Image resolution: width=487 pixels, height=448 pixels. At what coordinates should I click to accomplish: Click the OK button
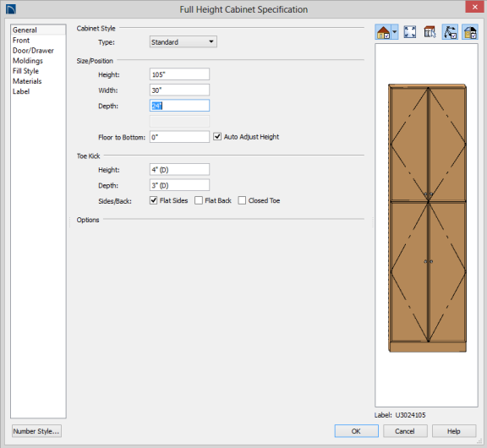(356, 431)
